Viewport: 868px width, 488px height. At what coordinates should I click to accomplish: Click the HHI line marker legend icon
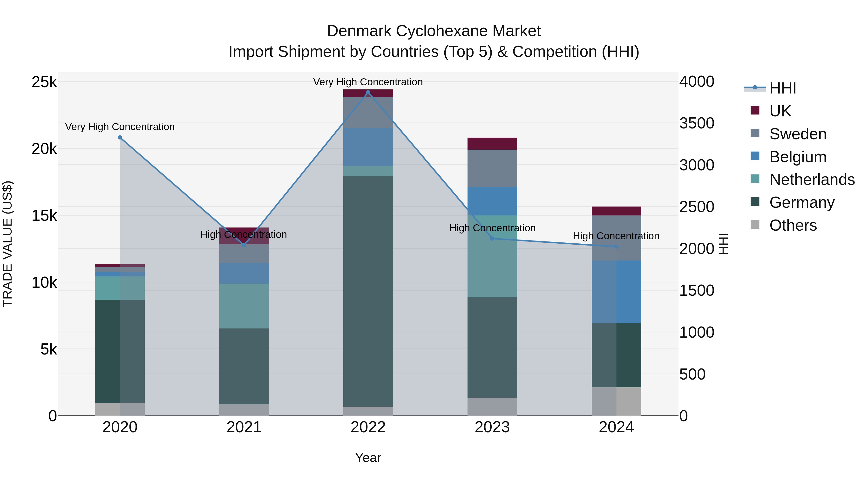[755, 87]
